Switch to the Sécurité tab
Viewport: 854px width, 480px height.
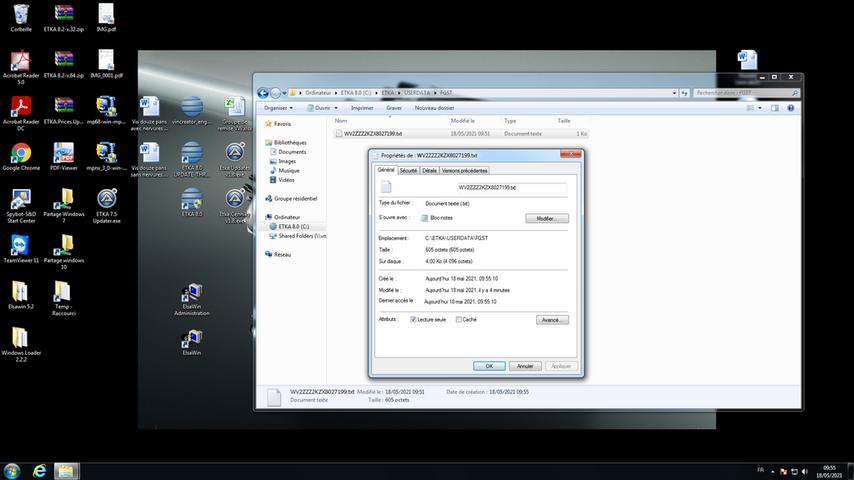coord(408,171)
